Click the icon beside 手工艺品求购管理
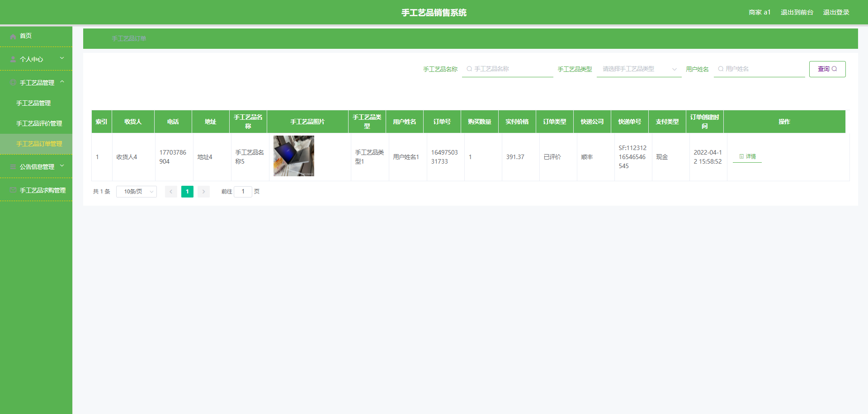 tap(13, 190)
